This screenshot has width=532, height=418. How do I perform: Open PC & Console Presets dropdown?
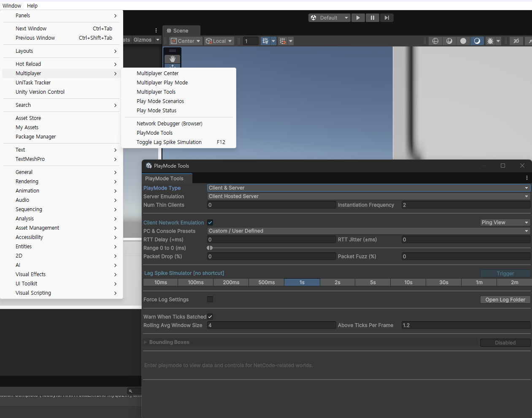pyautogui.click(x=368, y=231)
